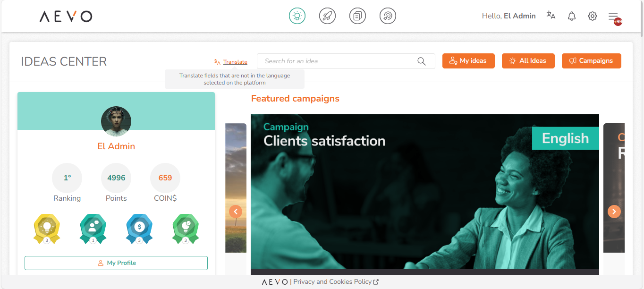This screenshot has height=289, width=644.
Task: Open My ideas
Action: (x=468, y=61)
